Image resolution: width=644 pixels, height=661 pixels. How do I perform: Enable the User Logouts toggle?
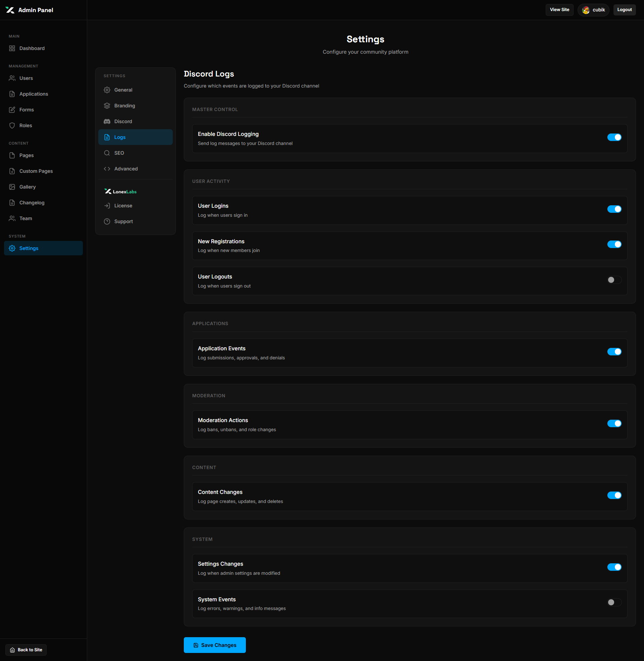(614, 280)
